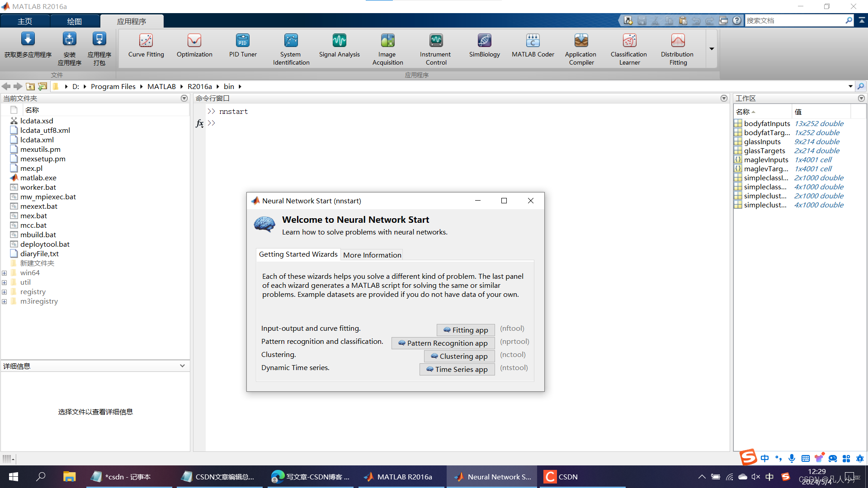Launch the SimBiology app
This screenshot has height=488, width=868.
[484, 46]
